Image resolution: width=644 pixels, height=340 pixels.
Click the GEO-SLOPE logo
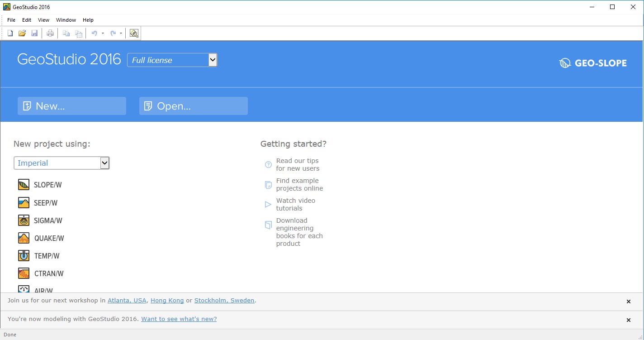[593, 63]
